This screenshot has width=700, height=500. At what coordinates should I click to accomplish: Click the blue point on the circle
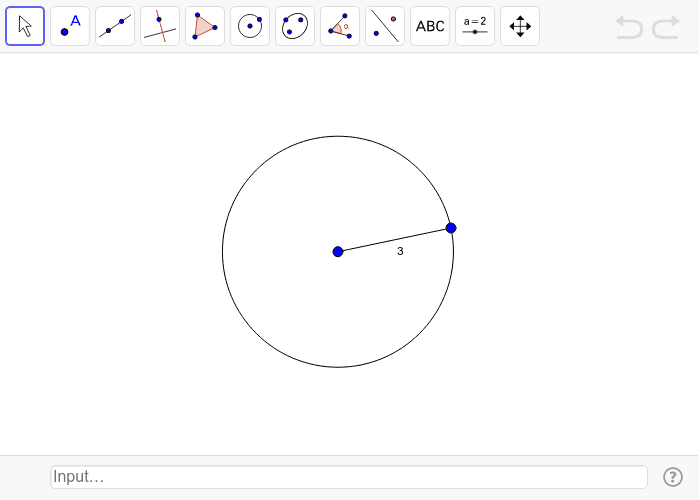[451, 228]
